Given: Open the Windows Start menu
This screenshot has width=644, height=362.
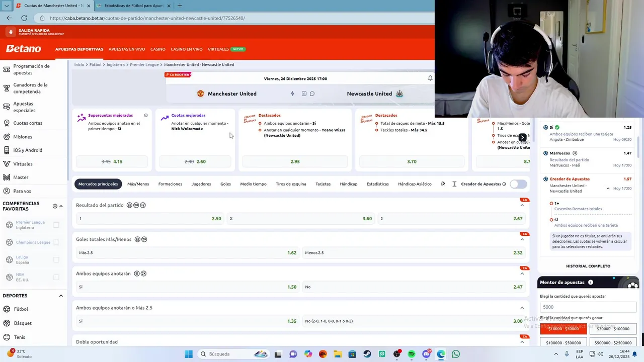Looking at the screenshot, I should point(189,354).
